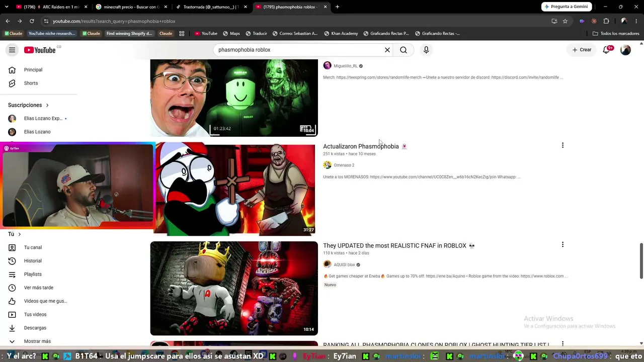Open Find winning Shopify bookmark
This screenshot has width=644, height=362.
(129, 34)
